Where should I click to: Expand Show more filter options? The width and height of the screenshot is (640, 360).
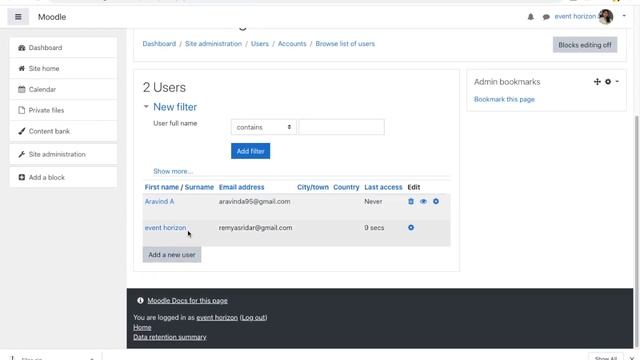173,171
